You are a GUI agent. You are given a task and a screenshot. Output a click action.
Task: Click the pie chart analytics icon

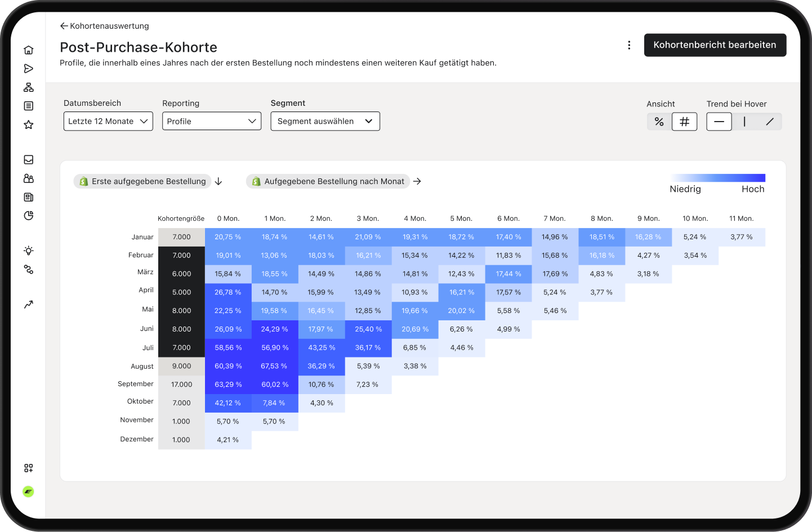pyautogui.click(x=29, y=216)
